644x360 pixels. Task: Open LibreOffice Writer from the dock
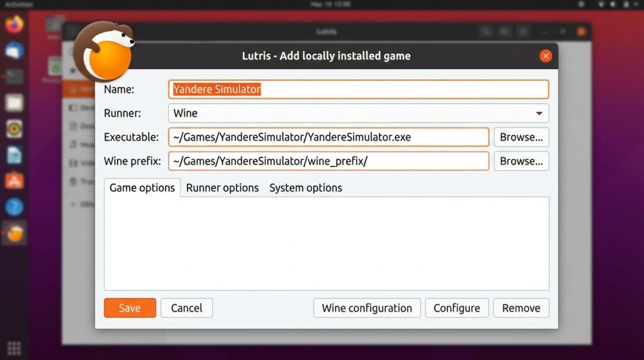click(14, 155)
